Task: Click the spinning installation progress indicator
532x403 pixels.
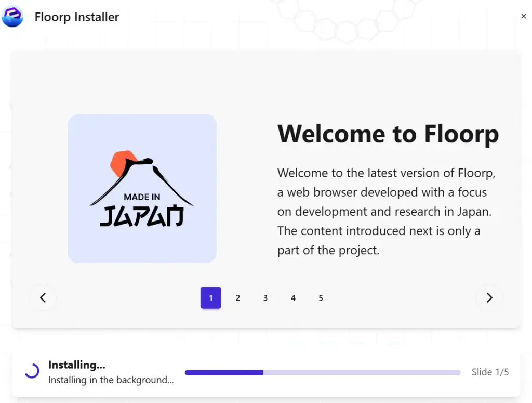Action: pyautogui.click(x=32, y=371)
